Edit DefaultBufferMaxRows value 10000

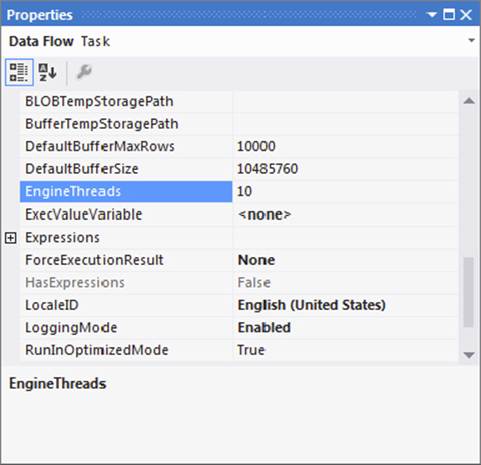[x=345, y=146]
